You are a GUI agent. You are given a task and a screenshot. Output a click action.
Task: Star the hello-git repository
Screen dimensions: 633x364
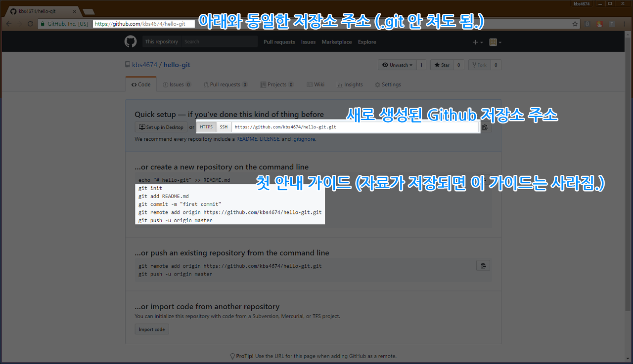click(x=441, y=65)
